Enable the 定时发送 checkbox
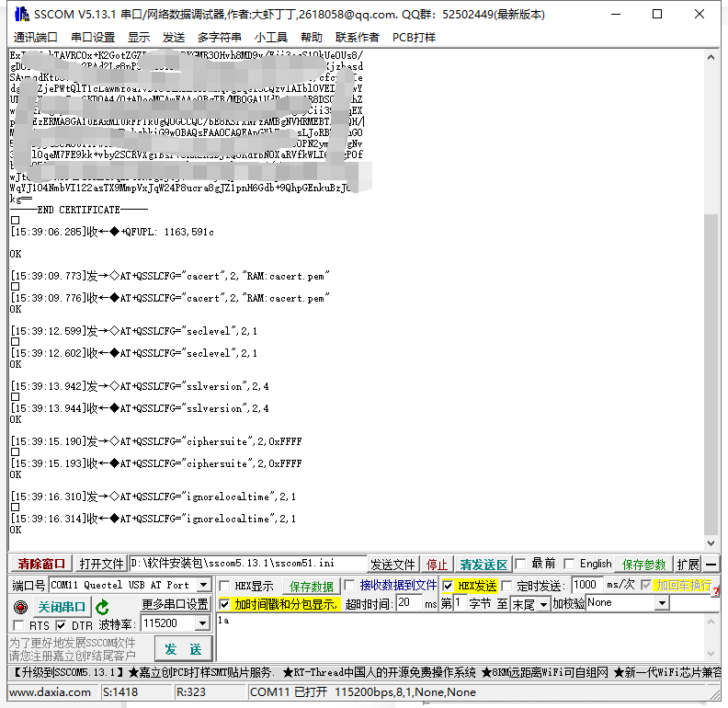Image resolution: width=728 pixels, height=708 pixels. click(506, 586)
